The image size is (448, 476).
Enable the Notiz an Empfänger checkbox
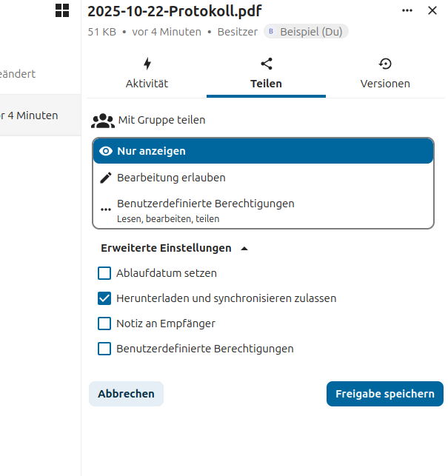point(104,324)
